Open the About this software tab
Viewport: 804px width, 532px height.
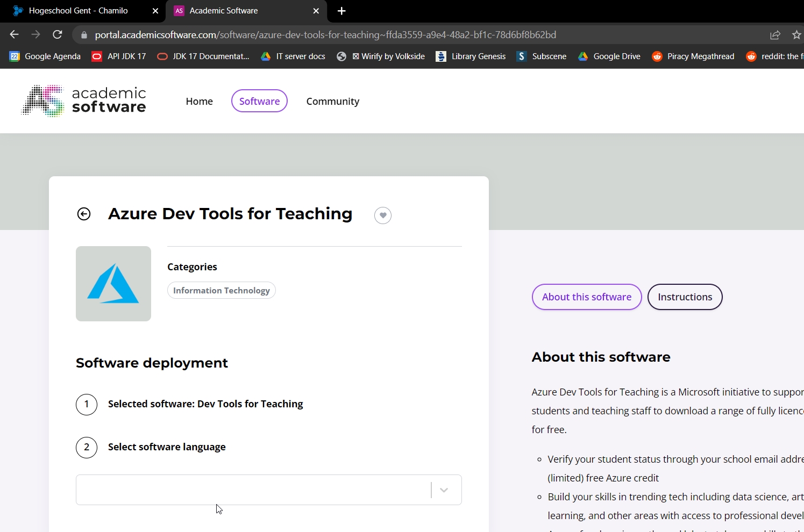coord(587,297)
